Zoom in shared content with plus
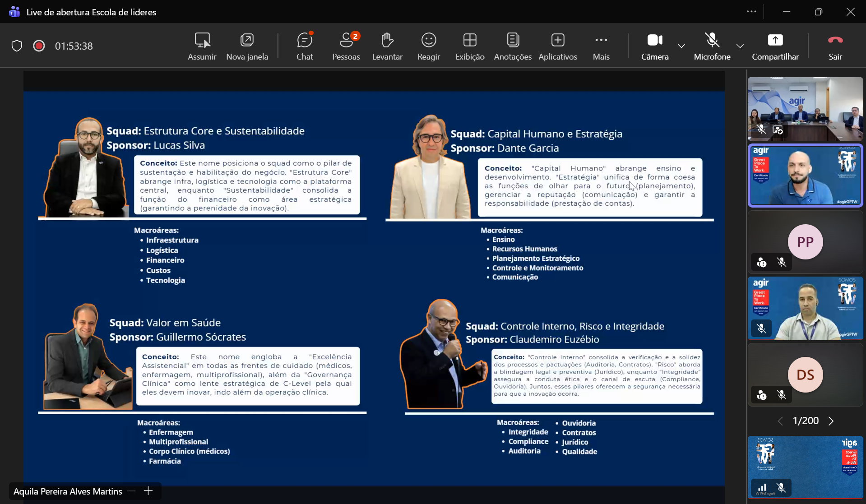 pos(148,491)
